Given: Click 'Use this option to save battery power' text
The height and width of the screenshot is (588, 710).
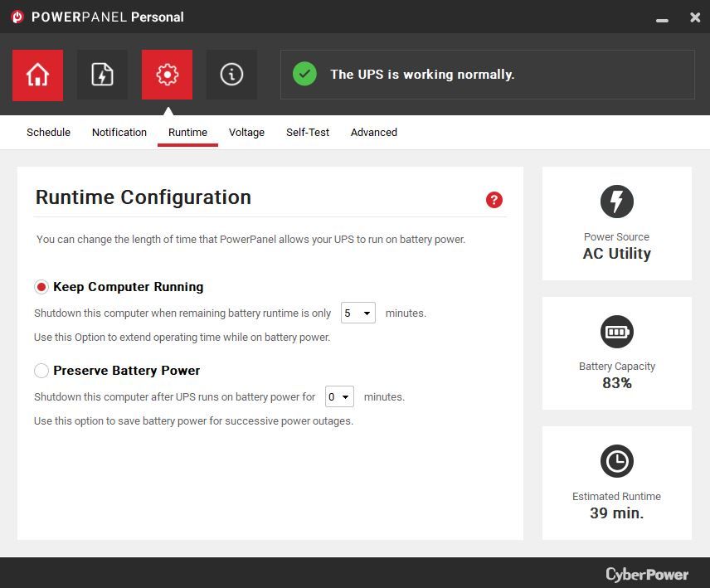Looking at the screenshot, I should coord(193,421).
